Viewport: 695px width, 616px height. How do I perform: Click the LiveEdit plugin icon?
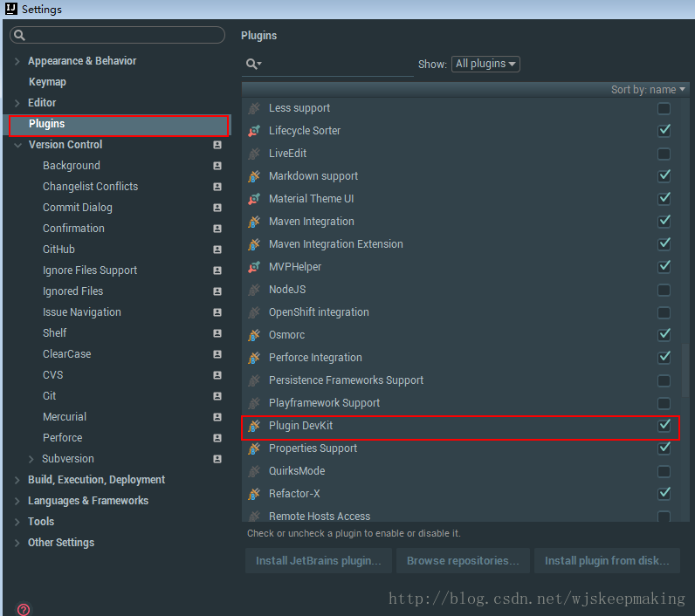click(x=254, y=154)
